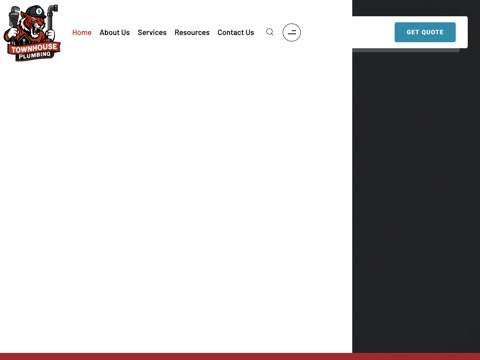Screen dimensions: 480x360
Task: Click the red bar at page bottom
Action: click(x=240, y=356)
